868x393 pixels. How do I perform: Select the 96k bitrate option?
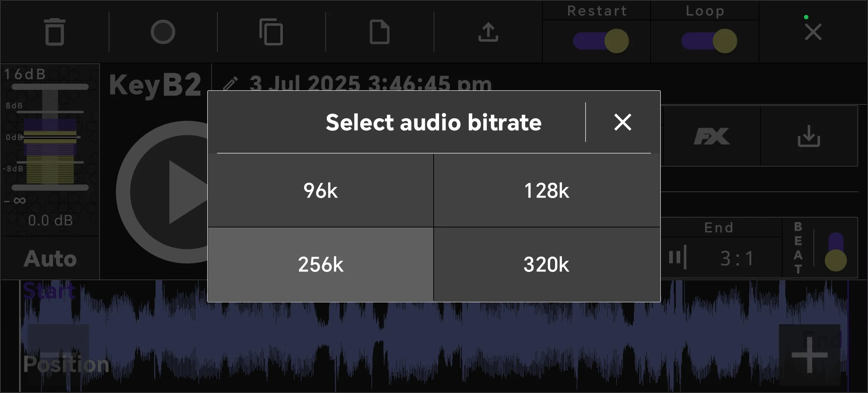point(321,190)
